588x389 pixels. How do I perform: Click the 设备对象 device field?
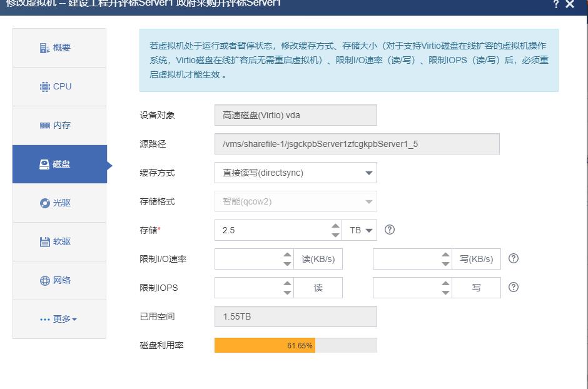pyautogui.click(x=295, y=115)
